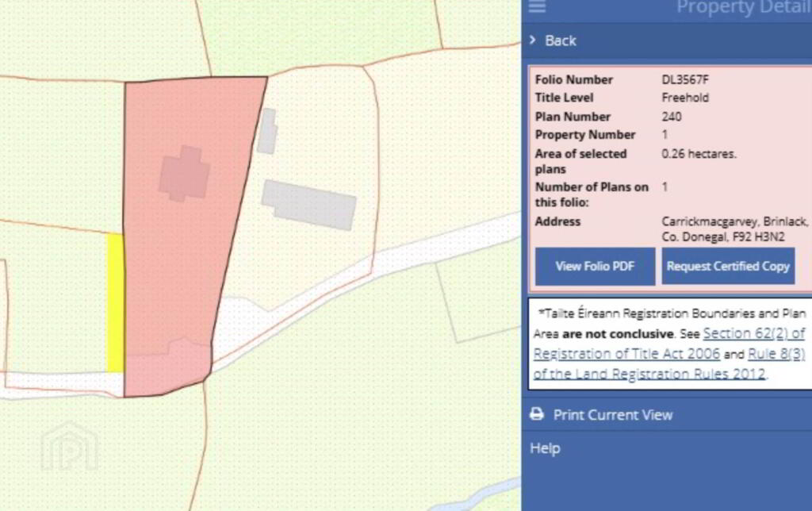Open View Folio PDF
This screenshot has width=812, height=511.
[x=595, y=267]
